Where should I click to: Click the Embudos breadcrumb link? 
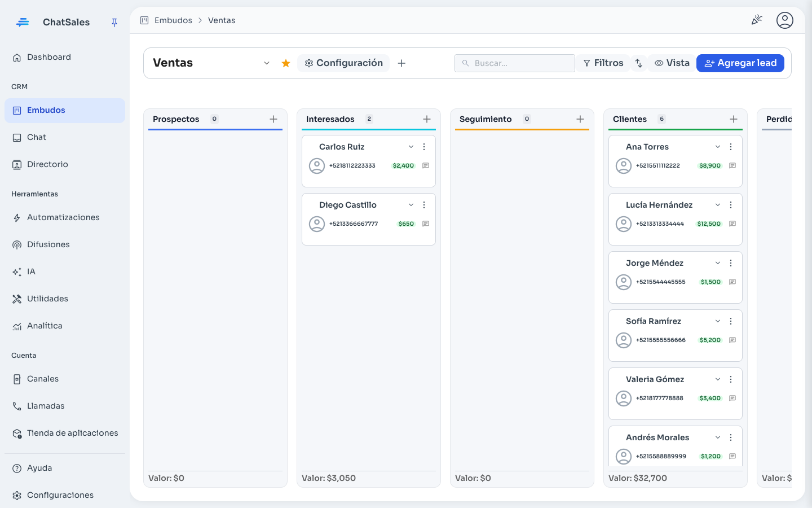coord(173,20)
